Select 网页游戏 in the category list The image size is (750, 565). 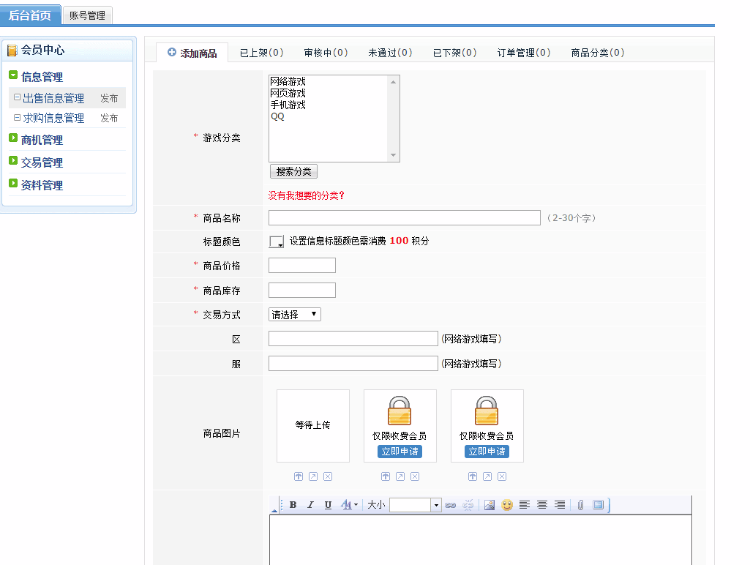pos(288,93)
